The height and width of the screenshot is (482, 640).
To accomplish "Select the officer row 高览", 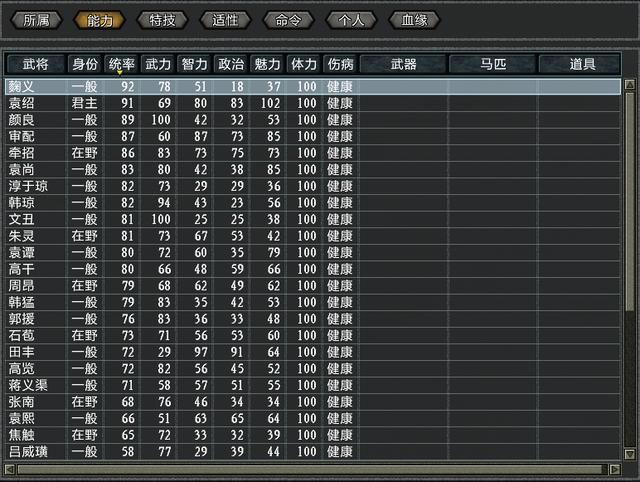I will point(313,369).
